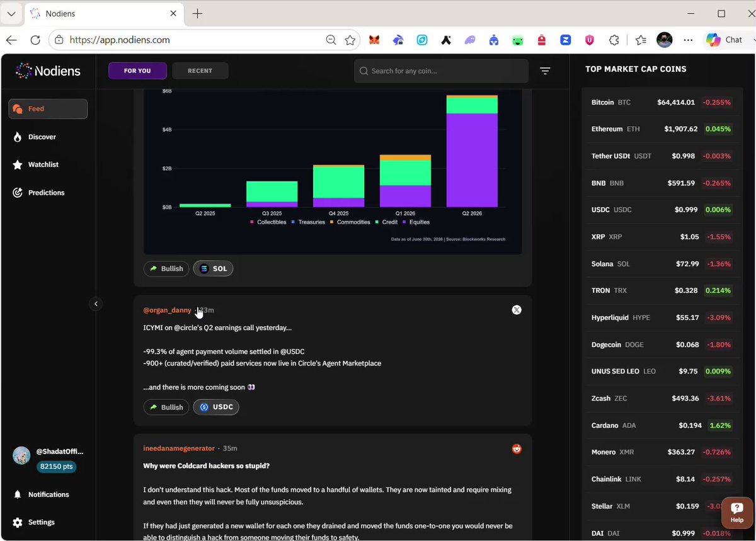Viewport: 756px width, 541px height.
Task: Bookmark this page with the star icon
Action: click(350, 40)
